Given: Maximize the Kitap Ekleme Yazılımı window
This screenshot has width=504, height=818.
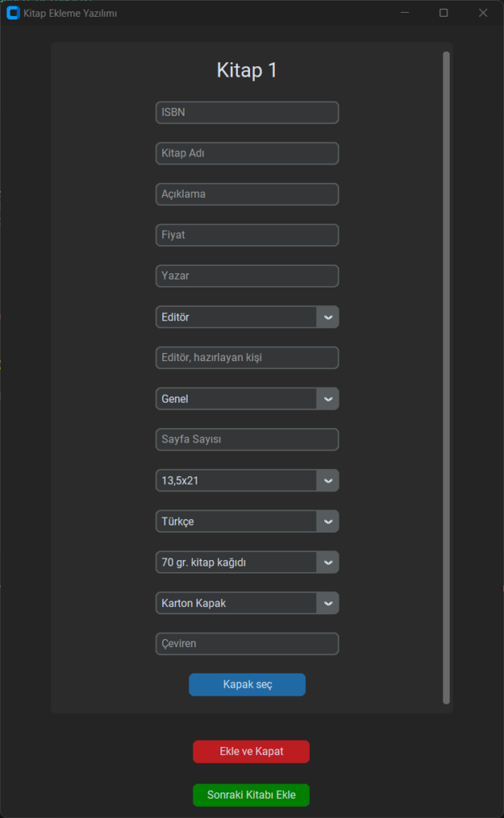Looking at the screenshot, I should 444,13.
